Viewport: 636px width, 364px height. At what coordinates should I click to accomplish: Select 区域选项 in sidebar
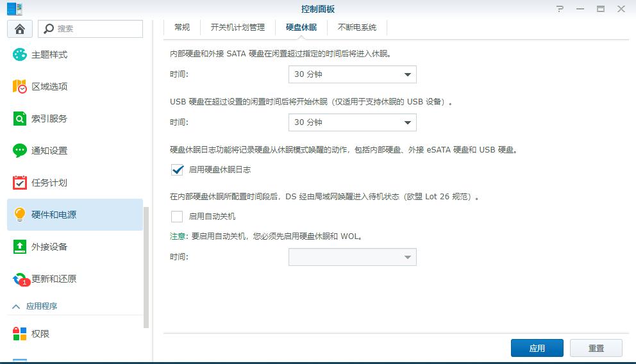[x=75, y=87]
